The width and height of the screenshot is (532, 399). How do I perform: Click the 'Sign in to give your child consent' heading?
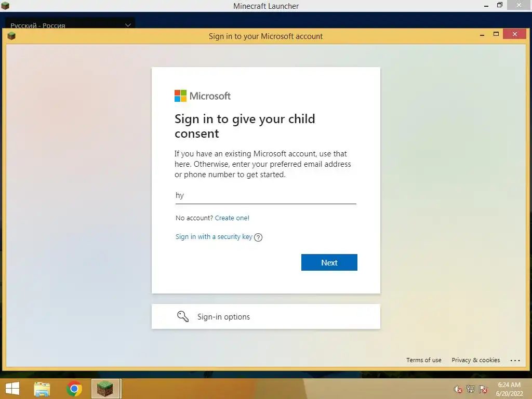click(245, 126)
